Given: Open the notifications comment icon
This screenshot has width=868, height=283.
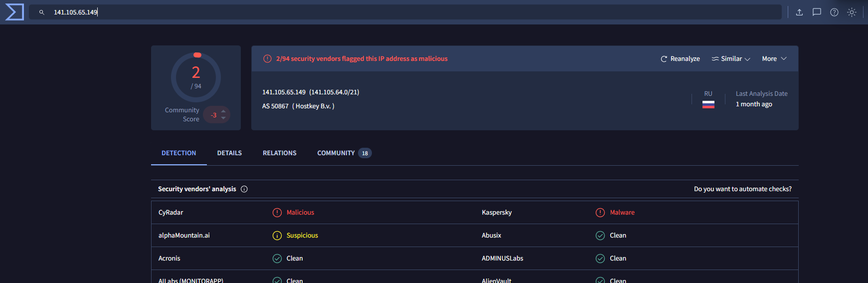Looking at the screenshot, I should 817,12.
